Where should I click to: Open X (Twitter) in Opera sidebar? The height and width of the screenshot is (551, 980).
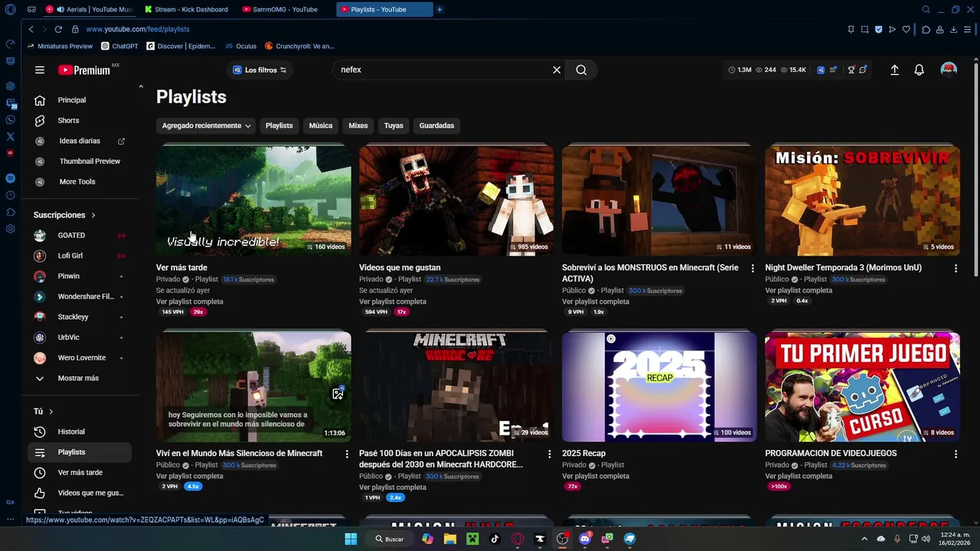click(x=10, y=136)
